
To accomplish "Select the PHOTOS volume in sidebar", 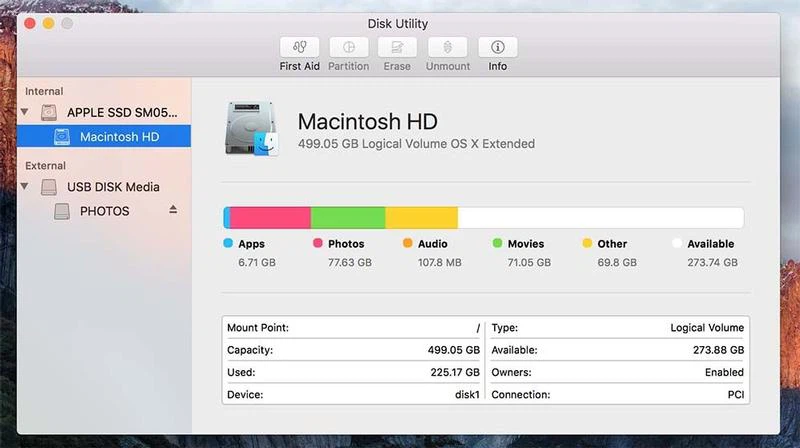I will coord(104,211).
